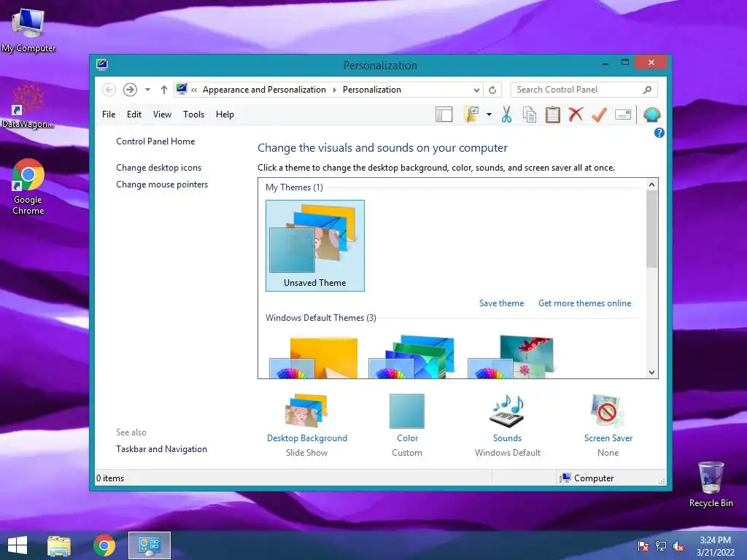
Task: Expand the address bar history dropdown
Action: (x=476, y=90)
